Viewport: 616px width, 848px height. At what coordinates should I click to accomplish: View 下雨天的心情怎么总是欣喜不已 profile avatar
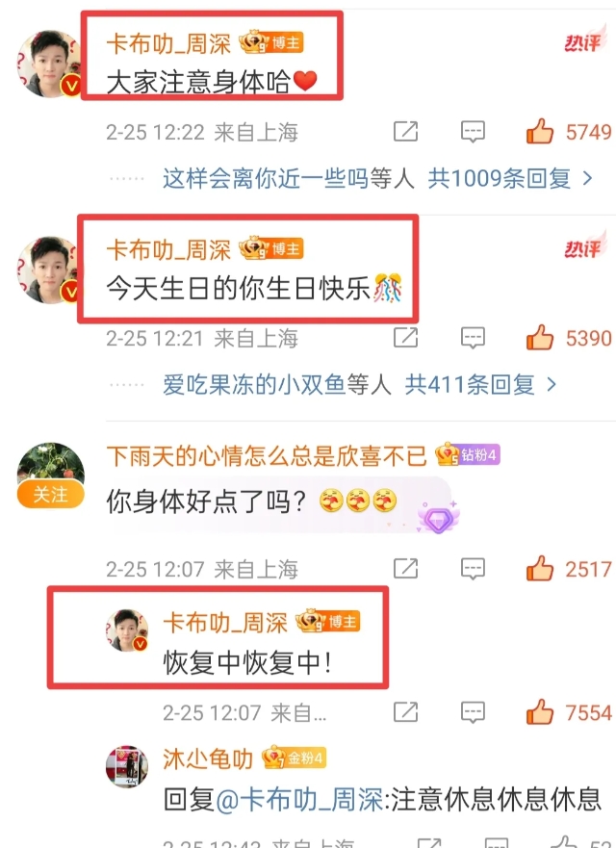pos(50,465)
